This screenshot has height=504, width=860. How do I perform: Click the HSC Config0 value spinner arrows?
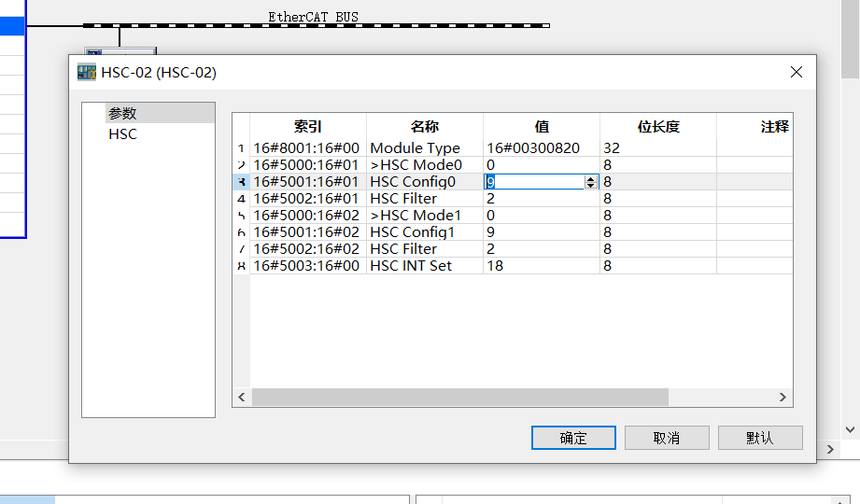(591, 182)
